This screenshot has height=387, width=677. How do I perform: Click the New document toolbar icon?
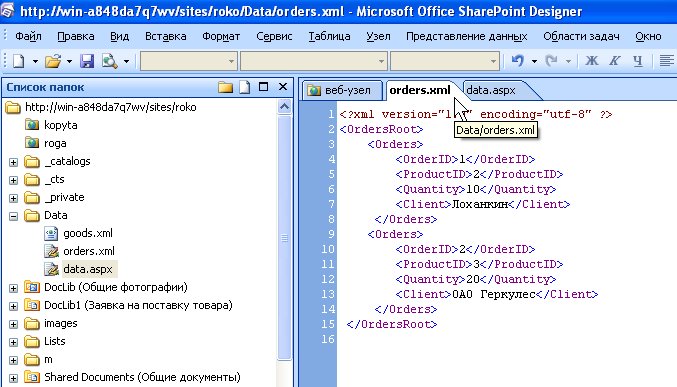(19, 61)
